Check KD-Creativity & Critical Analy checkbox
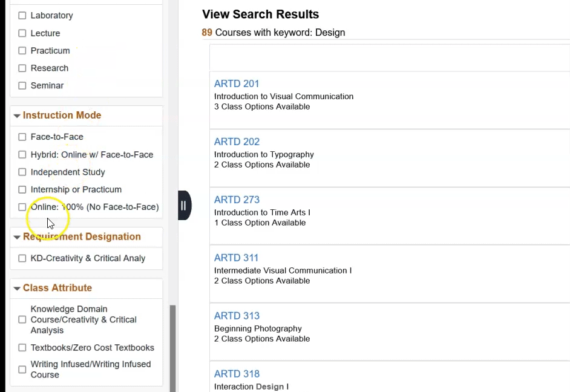This screenshot has height=392, width=570. pos(22,258)
